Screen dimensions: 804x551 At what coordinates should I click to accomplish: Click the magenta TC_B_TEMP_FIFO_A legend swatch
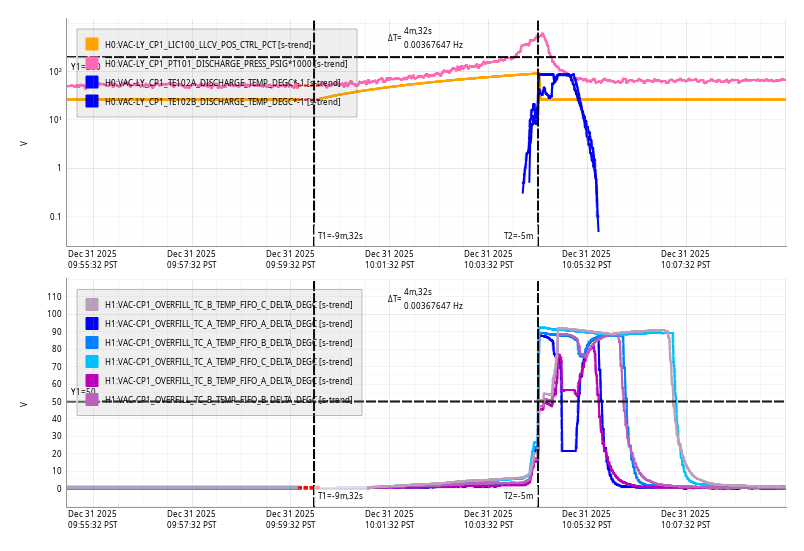tap(92, 380)
